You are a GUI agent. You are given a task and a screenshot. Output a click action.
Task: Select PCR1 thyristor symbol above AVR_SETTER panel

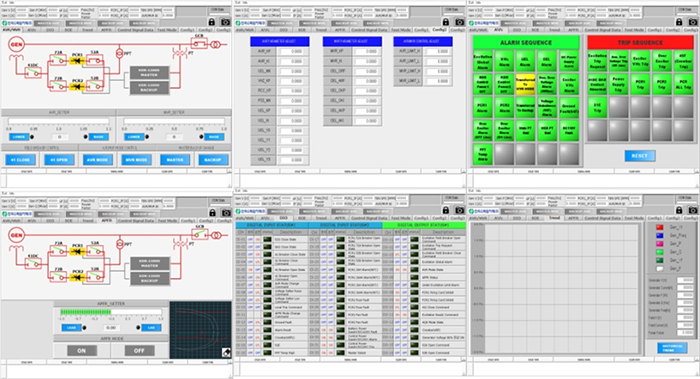(77, 61)
